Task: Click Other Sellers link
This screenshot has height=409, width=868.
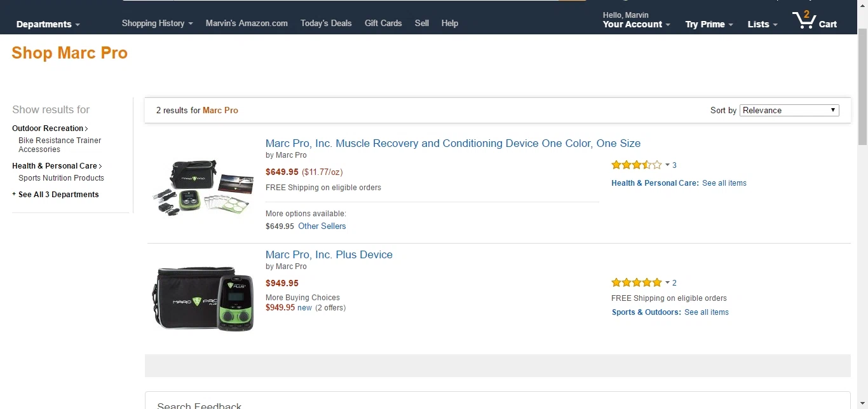Action: coord(322,226)
